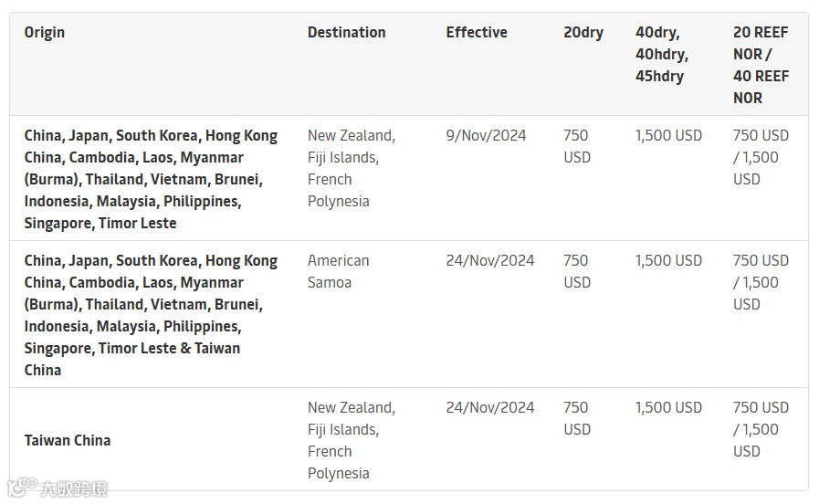Image resolution: width=819 pixels, height=504 pixels.
Task: Select Taiwan China row's 24/Nov/2024 date
Action: click(490, 408)
